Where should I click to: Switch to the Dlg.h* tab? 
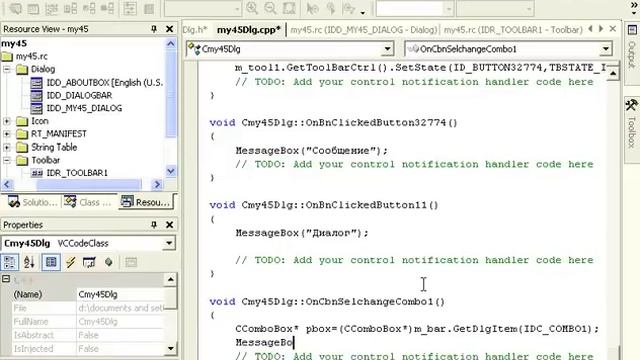[x=195, y=30]
